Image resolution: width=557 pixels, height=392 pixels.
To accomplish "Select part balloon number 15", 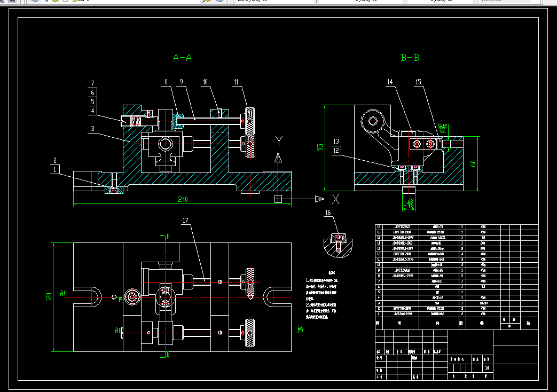I will click(418, 82).
